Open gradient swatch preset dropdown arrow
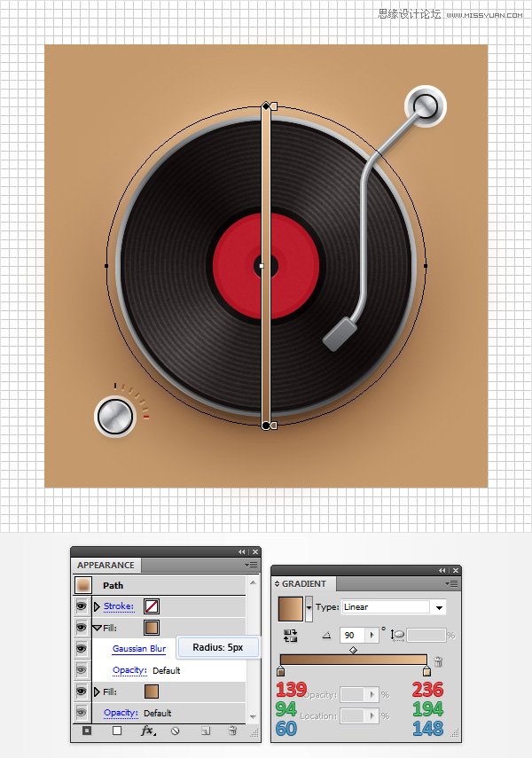The image size is (532, 758). [x=309, y=608]
